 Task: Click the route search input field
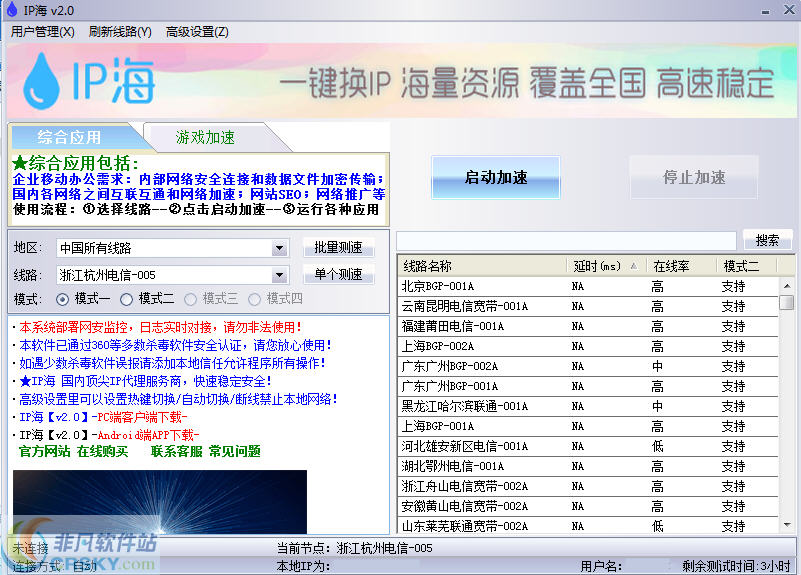(x=566, y=241)
